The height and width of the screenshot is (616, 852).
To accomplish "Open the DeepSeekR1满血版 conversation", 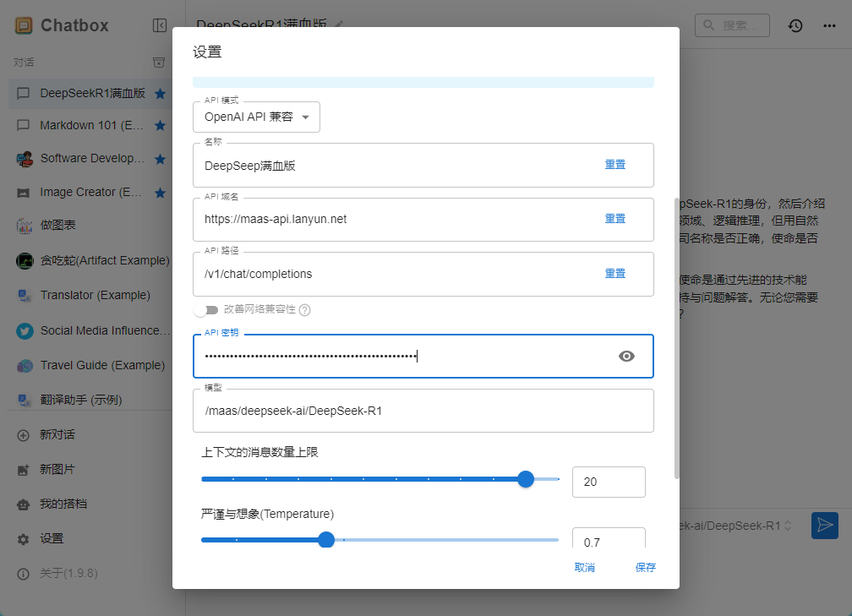I will tap(90, 94).
